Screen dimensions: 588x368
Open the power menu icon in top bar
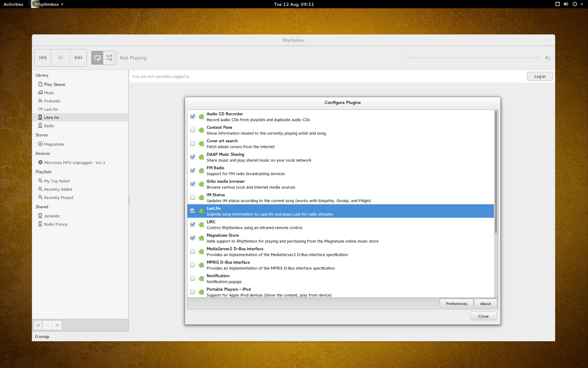tap(575, 4)
